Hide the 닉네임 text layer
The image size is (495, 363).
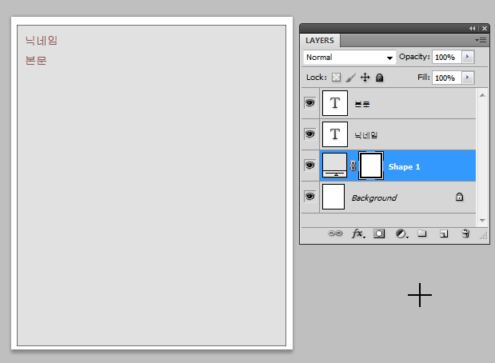[310, 134]
